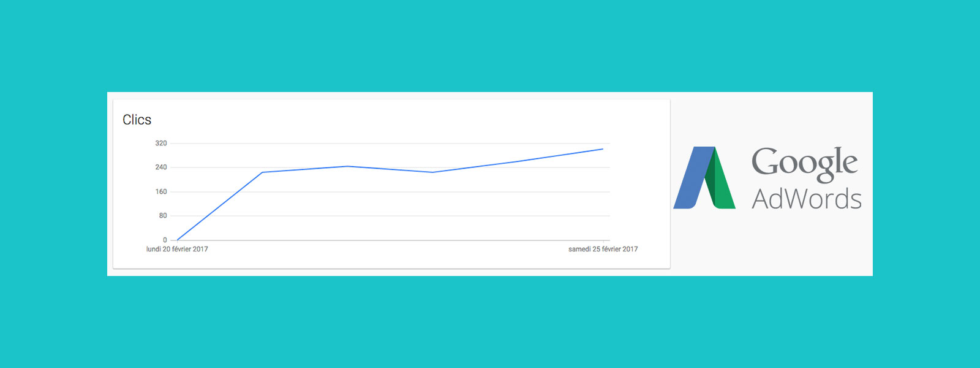Click the '160' y-axis label

coord(160,191)
